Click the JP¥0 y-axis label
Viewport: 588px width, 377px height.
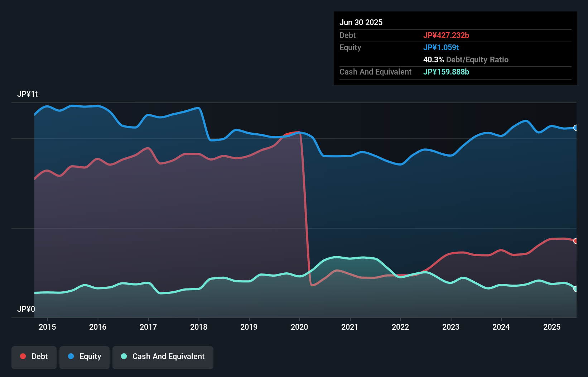click(26, 309)
